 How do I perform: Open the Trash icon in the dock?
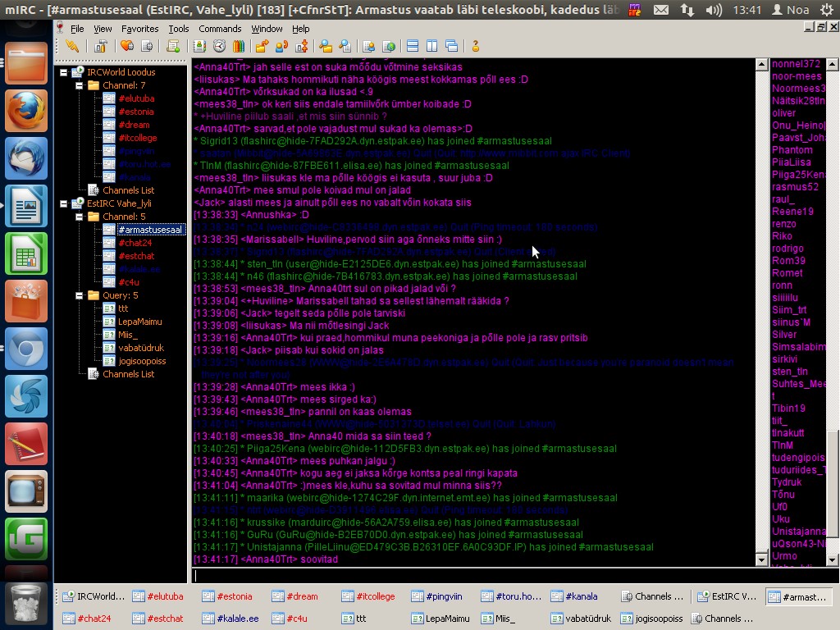point(26,605)
